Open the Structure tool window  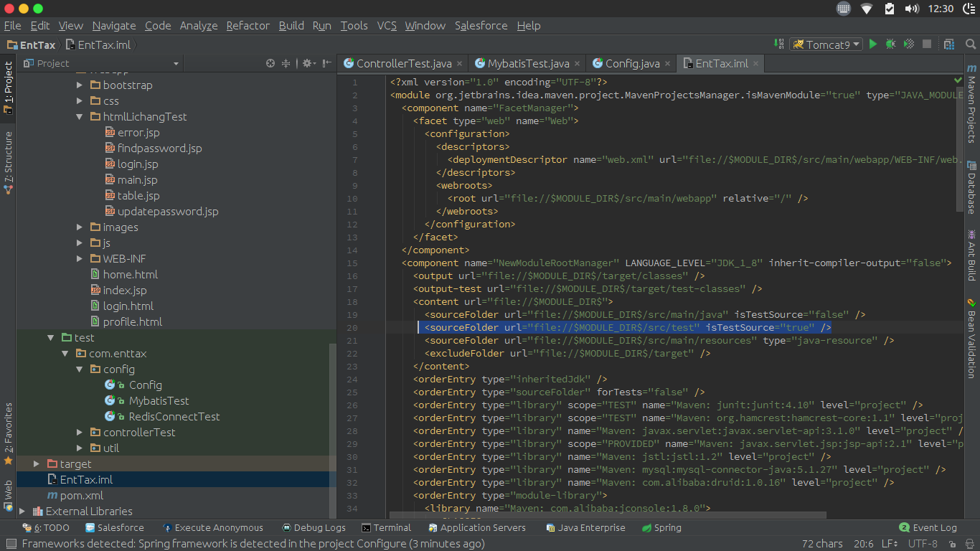tap(8, 162)
